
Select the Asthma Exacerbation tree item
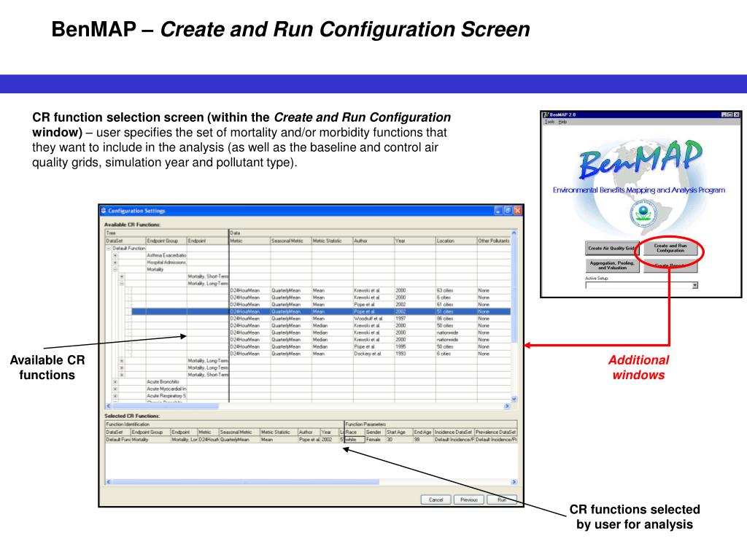coord(166,255)
